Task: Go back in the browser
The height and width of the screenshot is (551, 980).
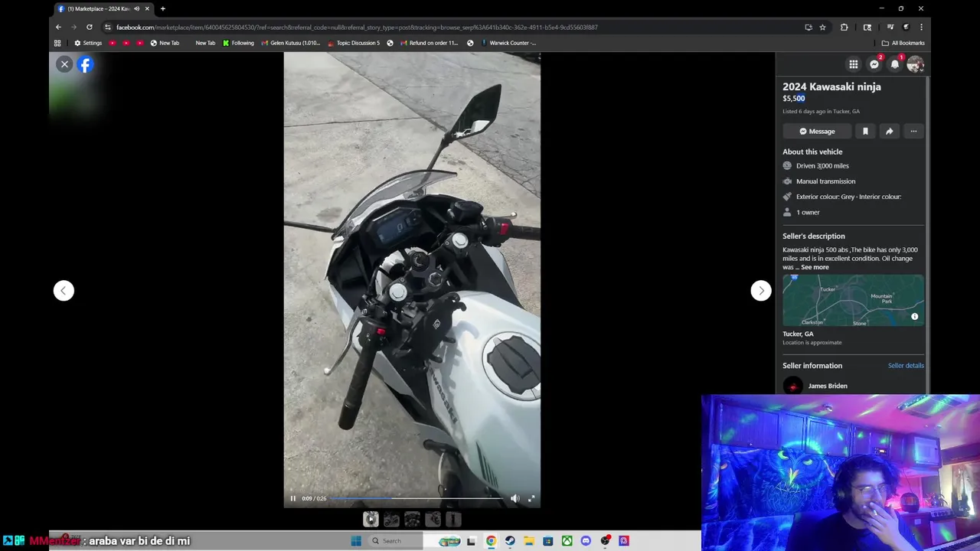Action: (58, 27)
